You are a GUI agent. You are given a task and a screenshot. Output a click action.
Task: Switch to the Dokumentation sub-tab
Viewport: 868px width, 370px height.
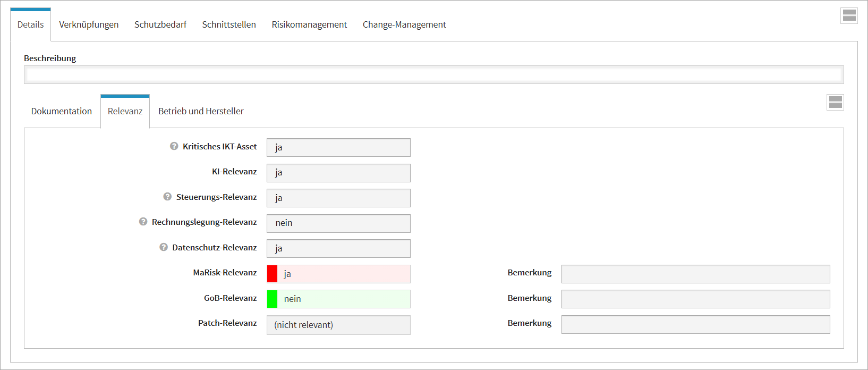[x=62, y=111]
